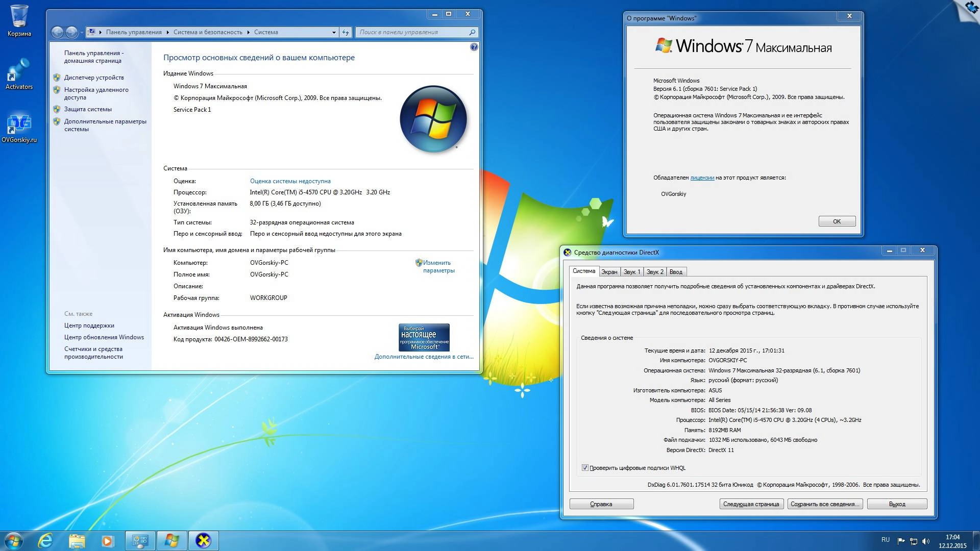Expand the breadcrumb arrow after Система и безопасность
Image resolution: width=980 pixels, height=551 pixels.
coord(249,32)
